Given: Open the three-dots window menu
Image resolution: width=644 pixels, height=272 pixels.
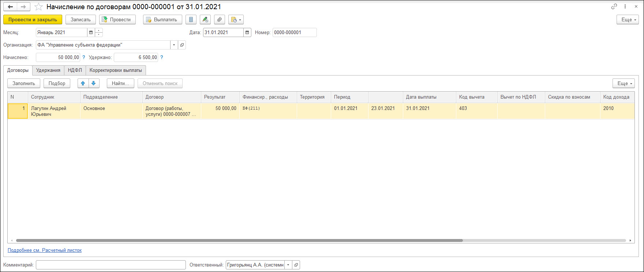Looking at the screenshot, I should [625, 7].
